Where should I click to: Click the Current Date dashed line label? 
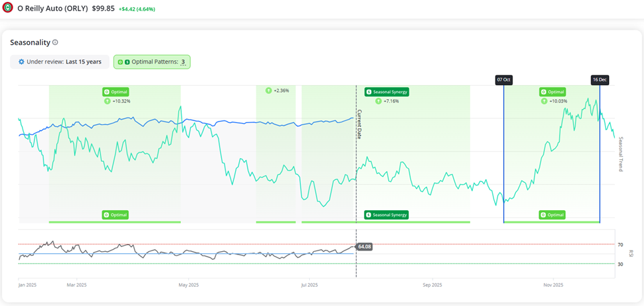pyautogui.click(x=360, y=124)
